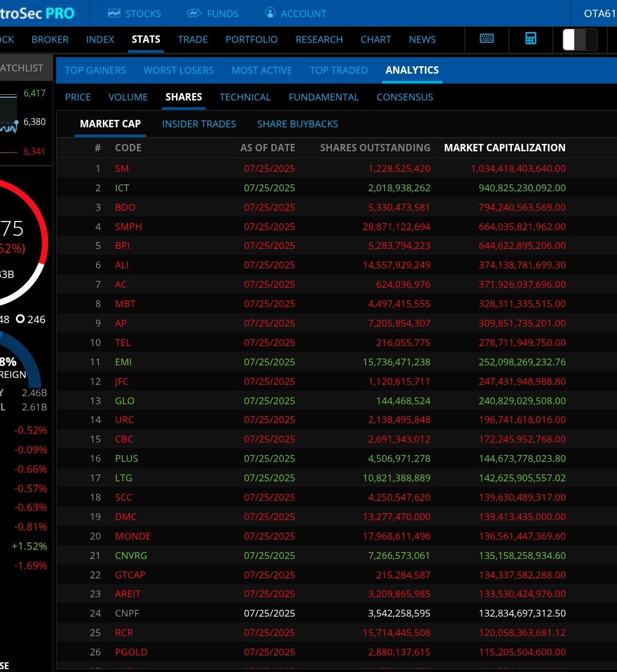Viewport: 617px width, 672px height.
Task: Click stock code BDO
Action: click(125, 207)
